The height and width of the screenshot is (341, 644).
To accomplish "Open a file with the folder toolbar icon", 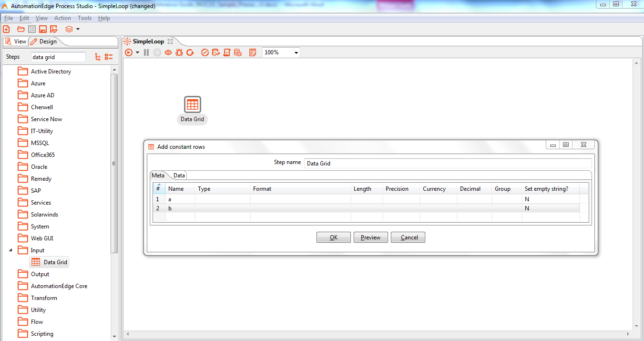I will click(x=21, y=29).
